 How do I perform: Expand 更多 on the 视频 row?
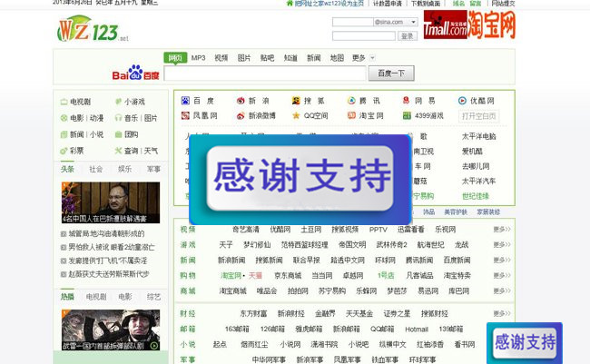(502, 230)
